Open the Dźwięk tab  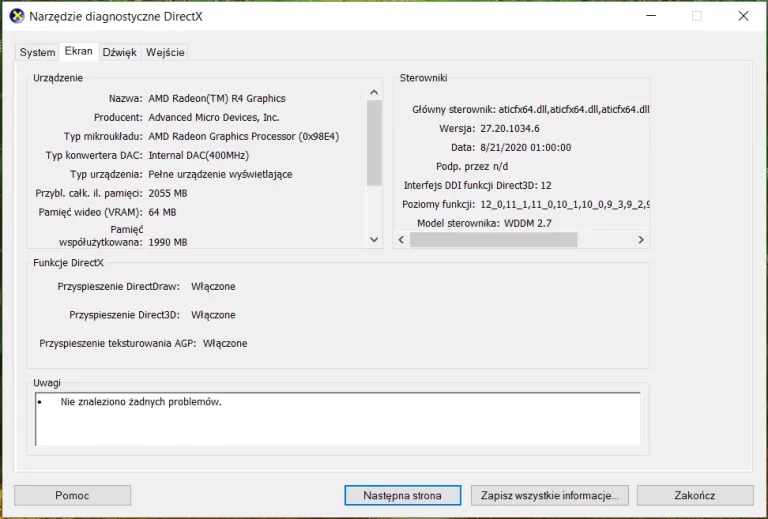pos(120,52)
